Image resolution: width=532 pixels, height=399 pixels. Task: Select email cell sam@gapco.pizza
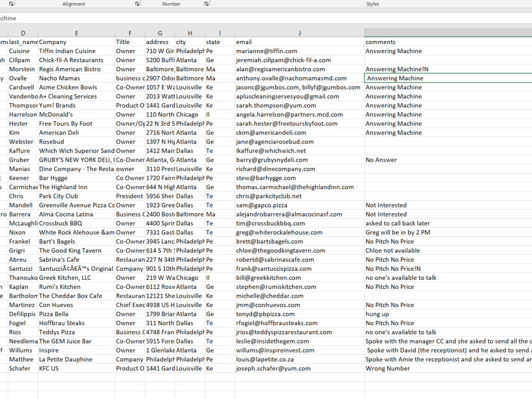point(300,205)
